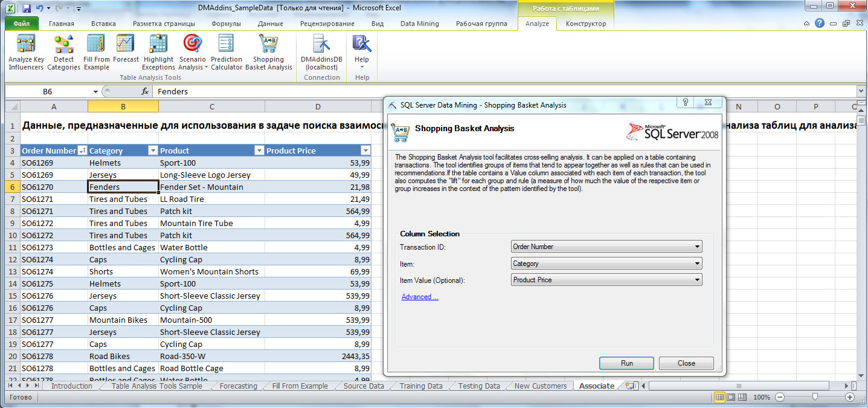The width and height of the screenshot is (868, 408).
Task: Switch to the Главная tab
Action: click(62, 24)
